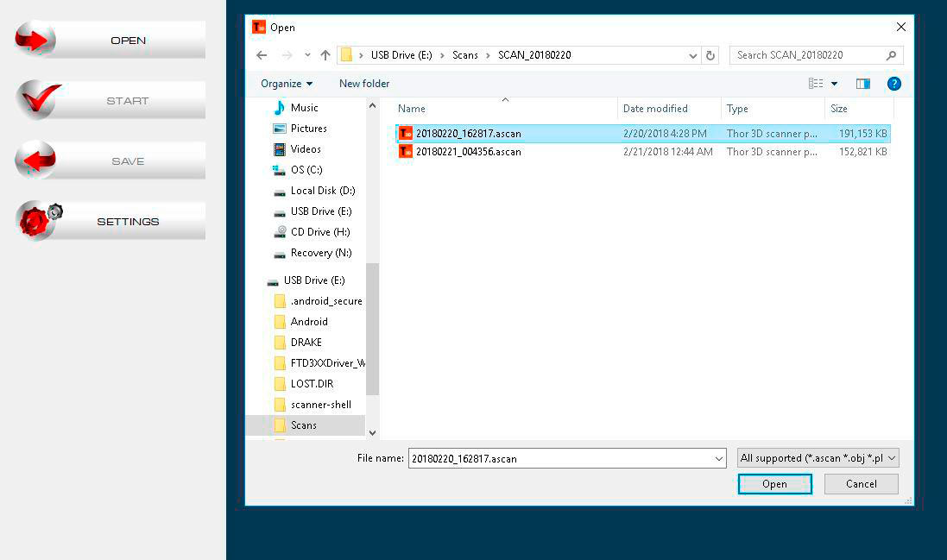Click USB Drive (E:) in address path
947x560 pixels.
[401, 55]
